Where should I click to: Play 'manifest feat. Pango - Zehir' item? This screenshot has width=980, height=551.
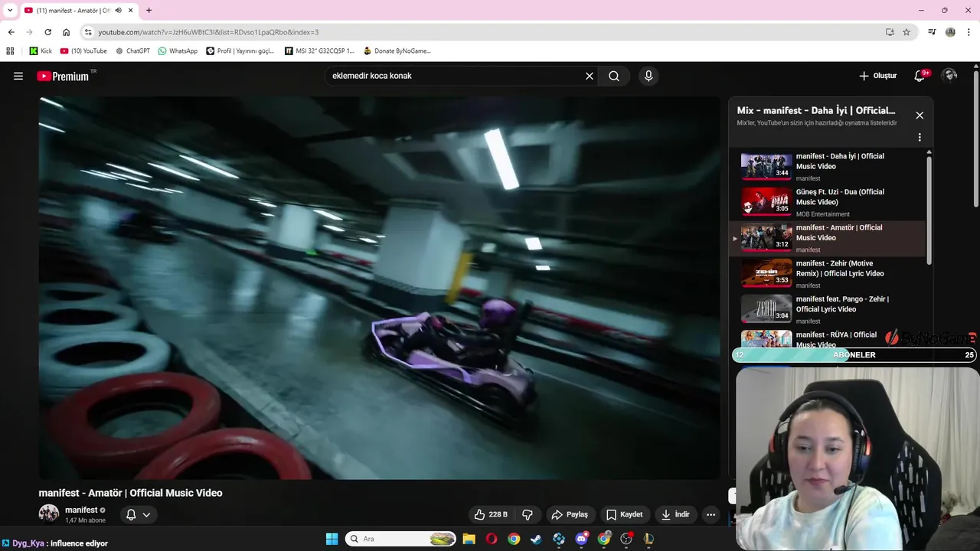828,309
